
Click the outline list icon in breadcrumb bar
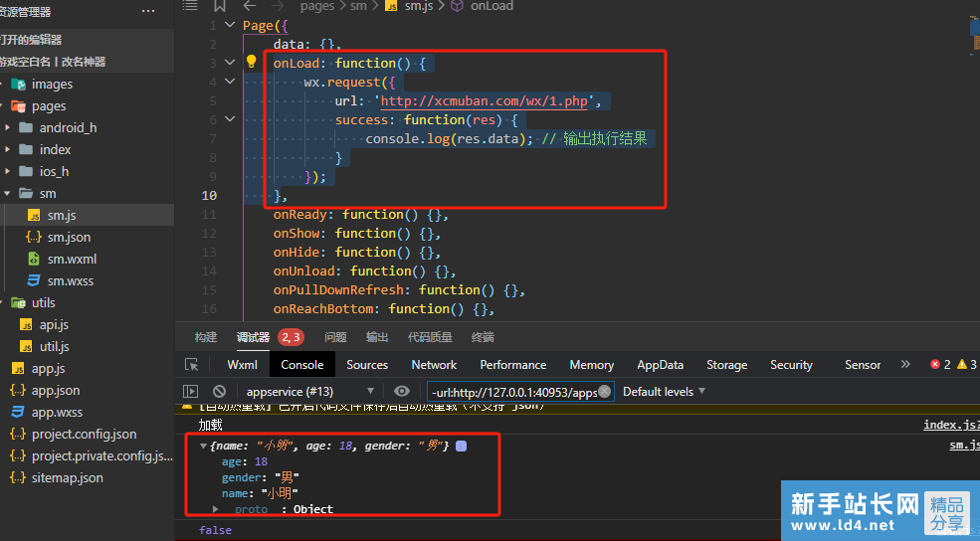click(x=190, y=6)
